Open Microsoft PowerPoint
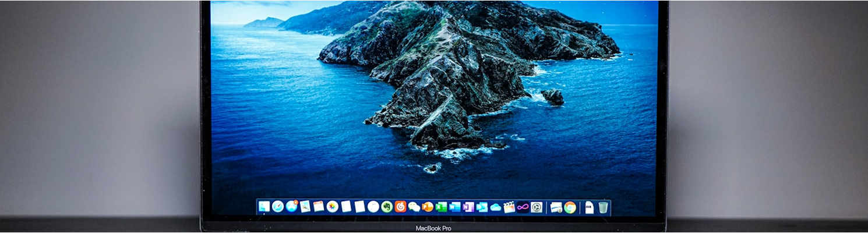The width and height of the screenshot is (868, 233). (428, 207)
